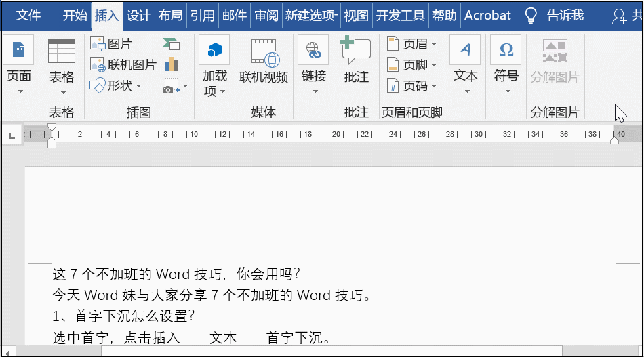
Task: Click the ruler tab selector L button
Action: (12, 135)
